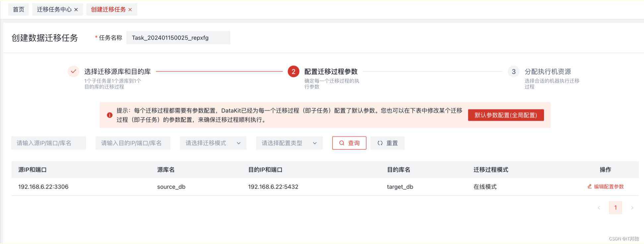Open 默认参数配置(全局配置) button
This screenshot has width=644, height=244.
(x=506, y=115)
